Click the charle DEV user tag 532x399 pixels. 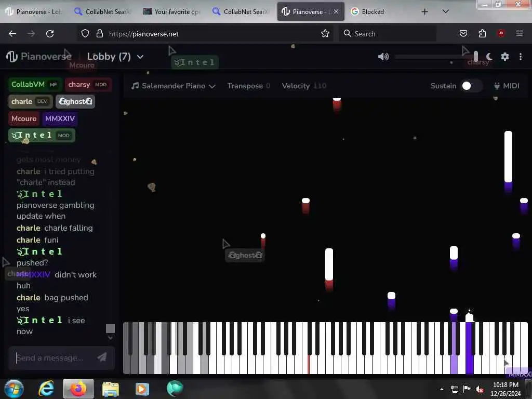pyautogui.click(x=31, y=101)
